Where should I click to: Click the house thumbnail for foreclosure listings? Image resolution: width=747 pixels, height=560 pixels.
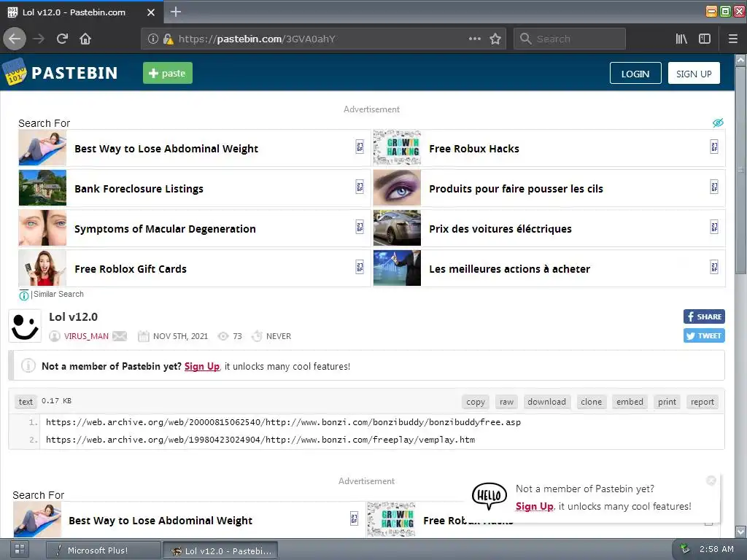(x=42, y=188)
